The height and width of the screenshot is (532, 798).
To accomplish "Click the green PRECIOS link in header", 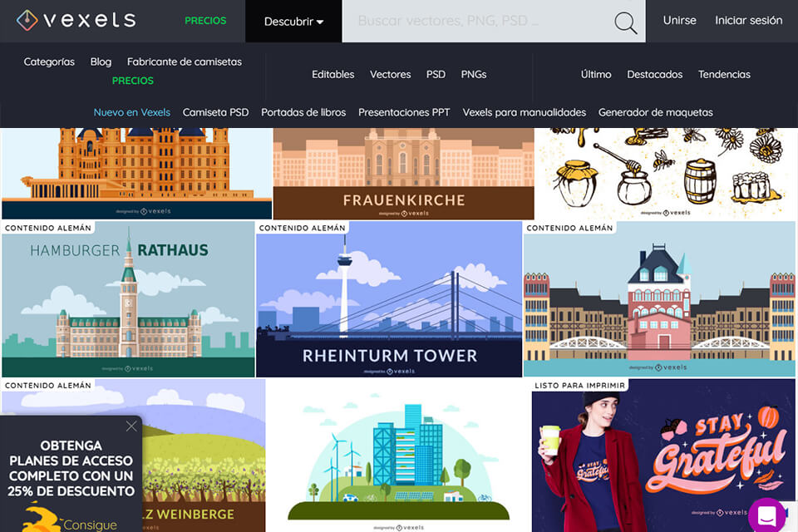I will (x=205, y=21).
